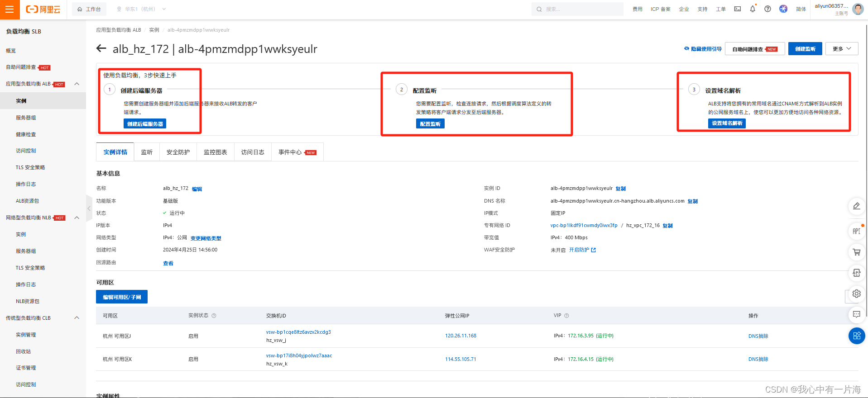Screen dimensions: 868x398
Task: Collapse 传统型负载均衡 CLB sidebar section
Action: point(77,318)
